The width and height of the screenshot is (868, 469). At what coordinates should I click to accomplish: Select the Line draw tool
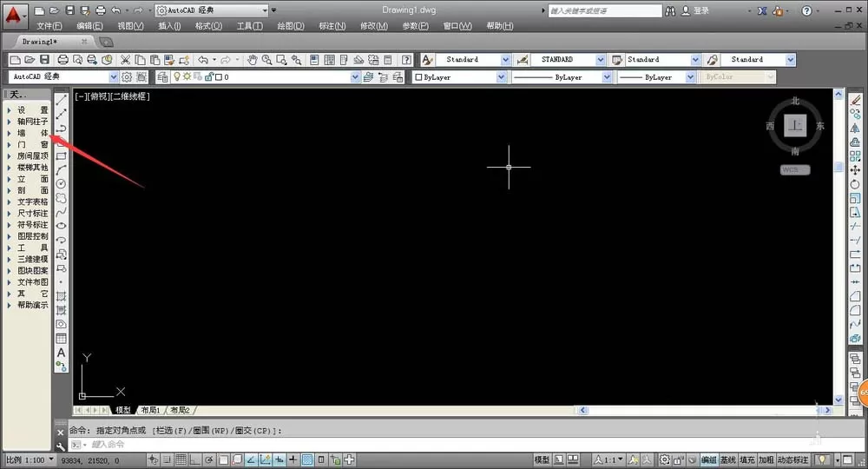(x=61, y=100)
